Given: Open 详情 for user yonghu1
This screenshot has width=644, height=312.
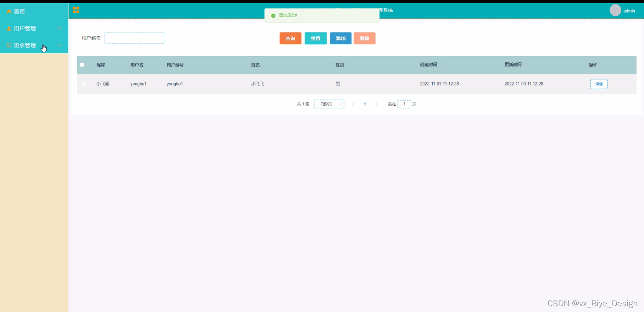Looking at the screenshot, I should click(599, 84).
